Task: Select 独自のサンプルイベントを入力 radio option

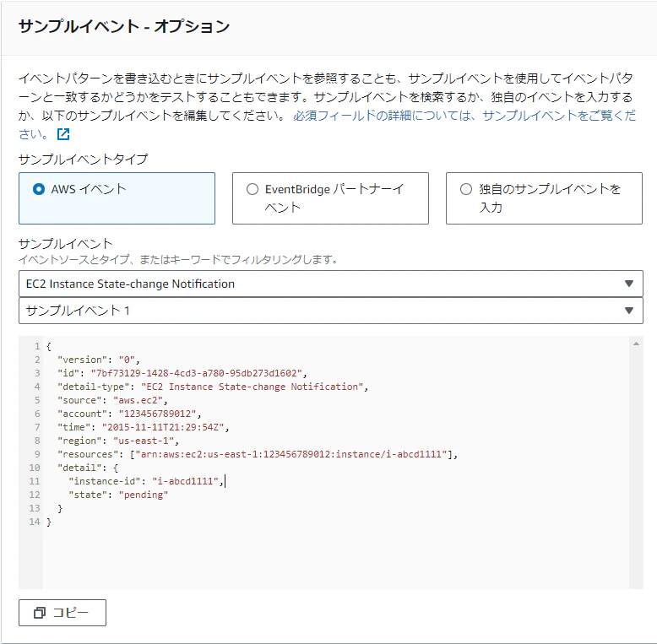Action: [466, 189]
